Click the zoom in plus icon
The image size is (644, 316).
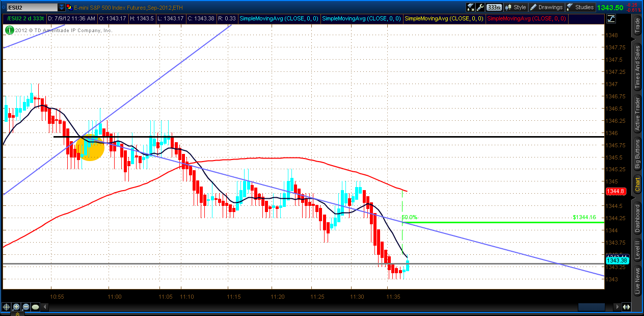(x=16, y=307)
